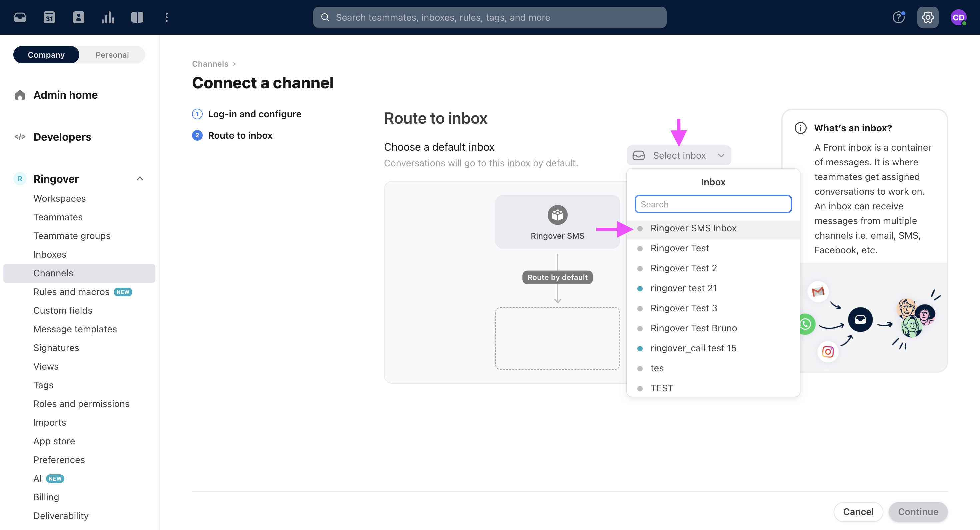
Task: Click the Search input field in inbox list
Action: coord(713,204)
